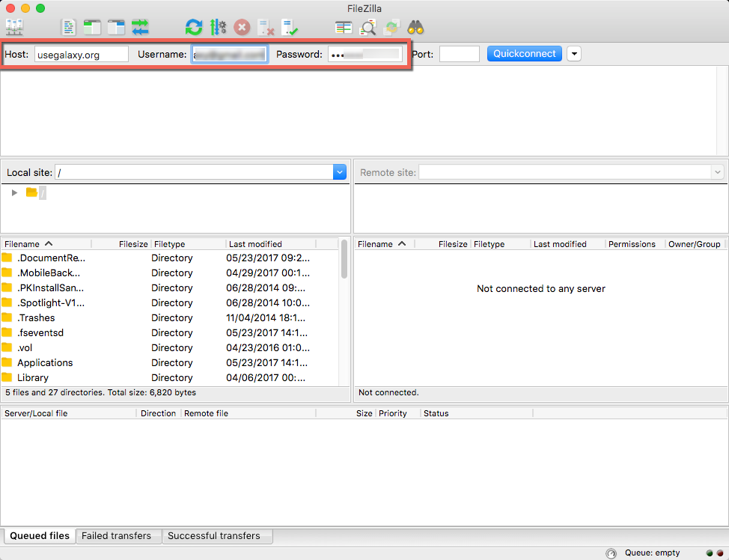Switch to the Queued files tab
729x560 pixels.
pyautogui.click(x=40, y=536)
